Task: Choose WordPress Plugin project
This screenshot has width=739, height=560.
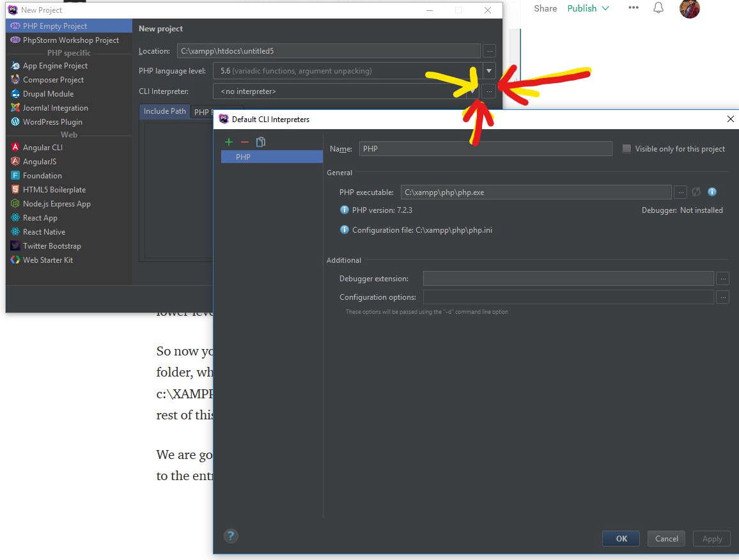Action: pyautogui.click(x=69, y=121)
